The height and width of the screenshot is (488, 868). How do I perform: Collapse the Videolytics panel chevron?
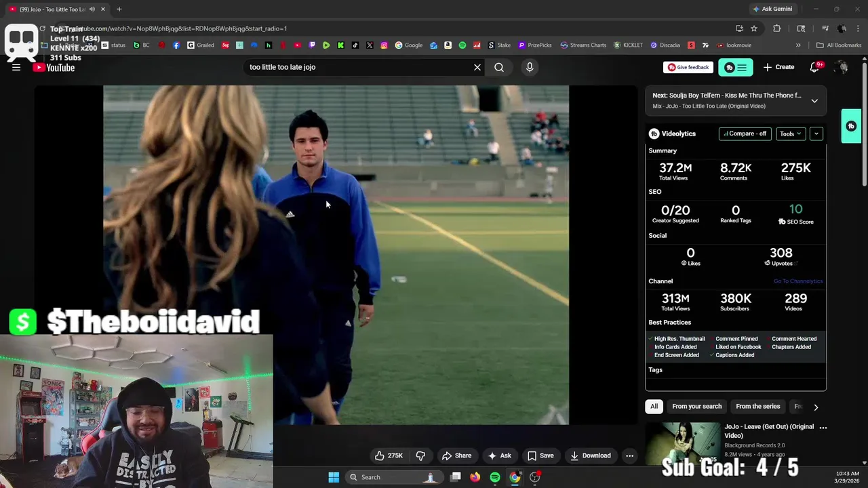click(816, 134)
